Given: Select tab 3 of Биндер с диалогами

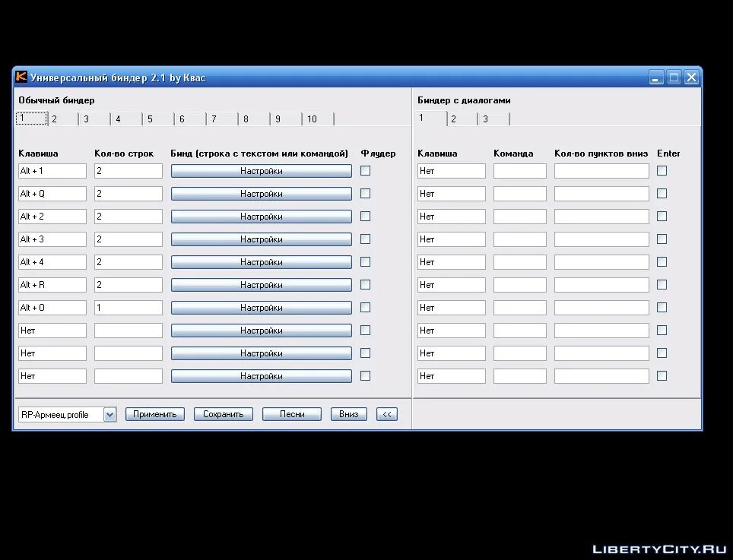Looking at the screenshot, I should click(494, 119).
